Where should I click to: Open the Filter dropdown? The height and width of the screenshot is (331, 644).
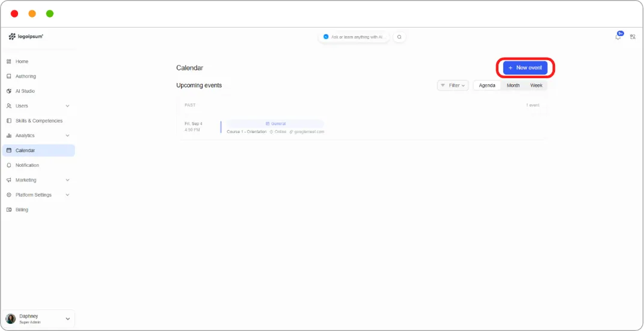coord(453,85)
